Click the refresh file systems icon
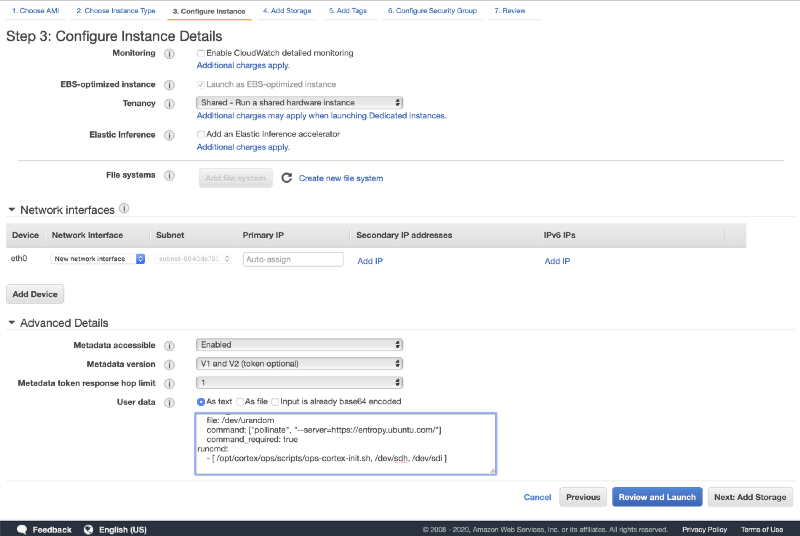This screenshot has height=536, width=800. tap(287, 177)
